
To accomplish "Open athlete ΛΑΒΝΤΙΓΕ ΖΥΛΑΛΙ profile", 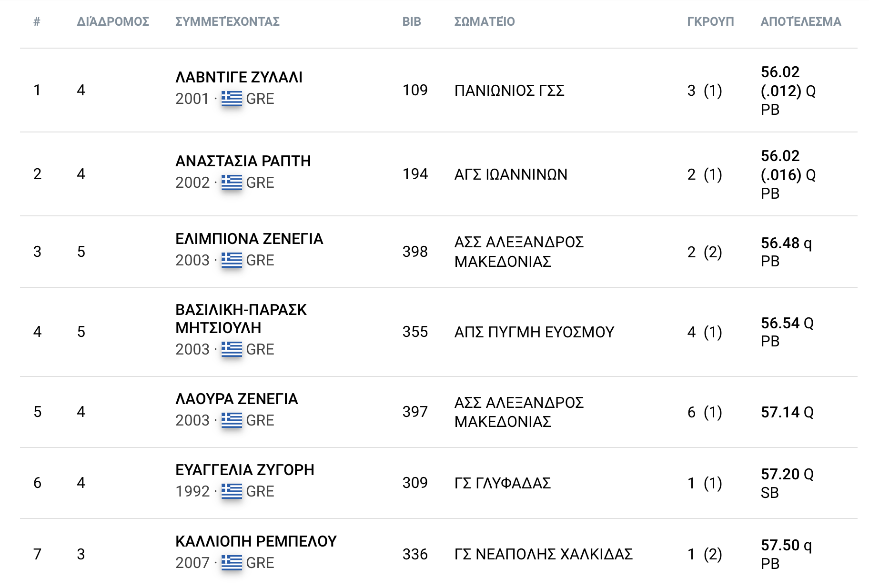I will (x=239, y=77).
